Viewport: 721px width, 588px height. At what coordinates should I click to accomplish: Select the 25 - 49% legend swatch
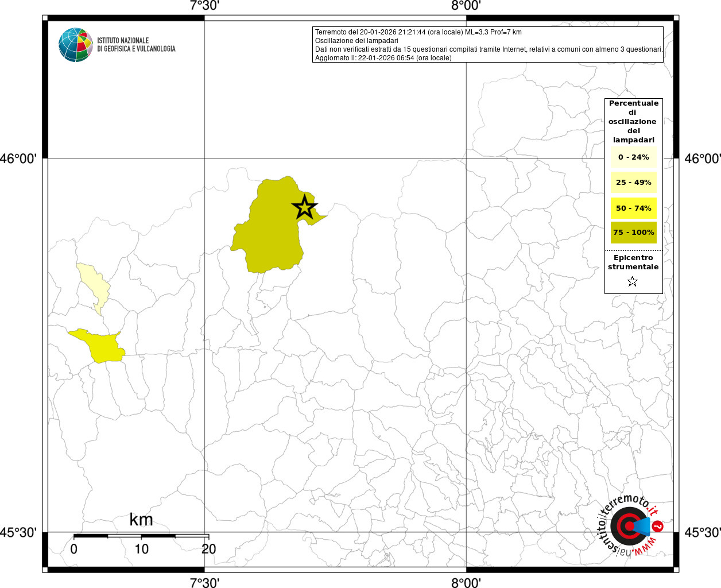point(634,183)
